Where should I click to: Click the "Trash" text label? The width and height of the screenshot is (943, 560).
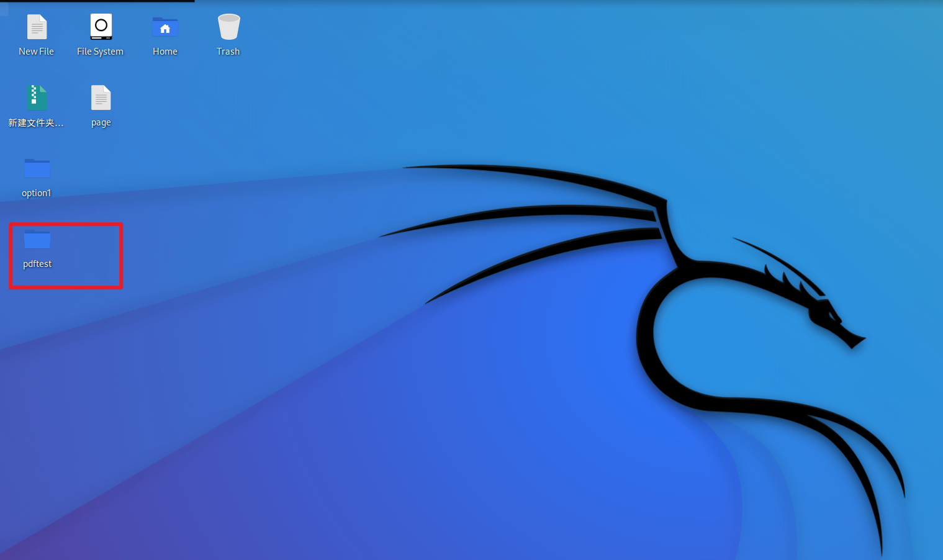click(228, 52)
